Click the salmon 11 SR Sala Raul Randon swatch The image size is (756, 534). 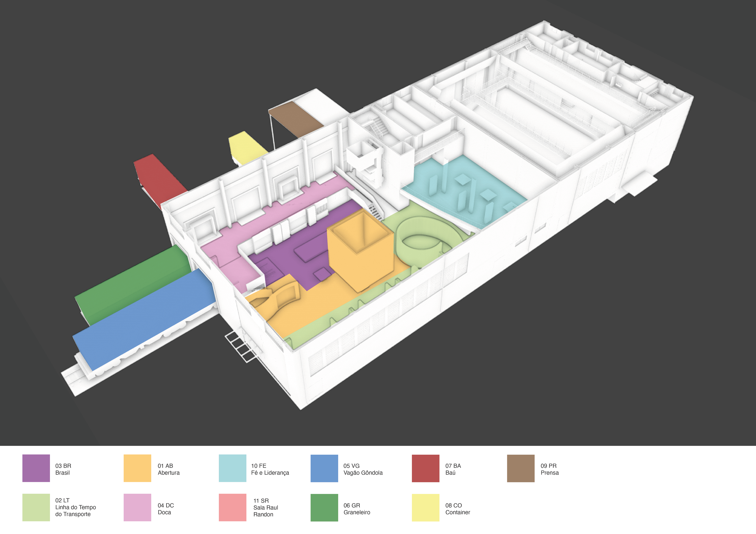point(233,507)
